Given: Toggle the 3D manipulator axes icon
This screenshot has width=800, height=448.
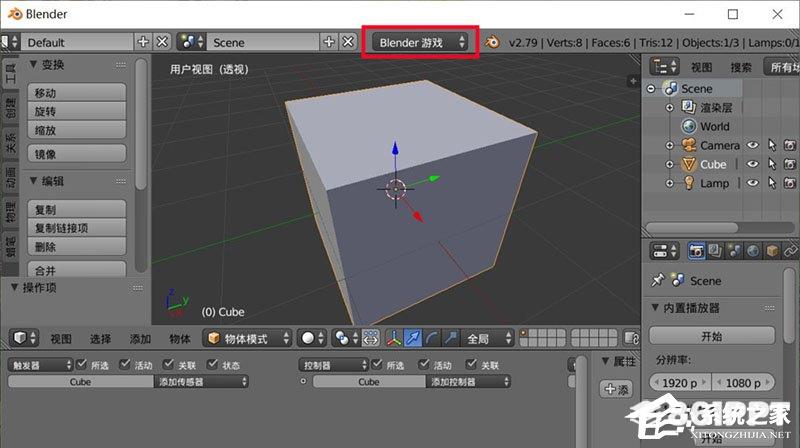Looking at the screenshot, I should click(x=393, y=338).
